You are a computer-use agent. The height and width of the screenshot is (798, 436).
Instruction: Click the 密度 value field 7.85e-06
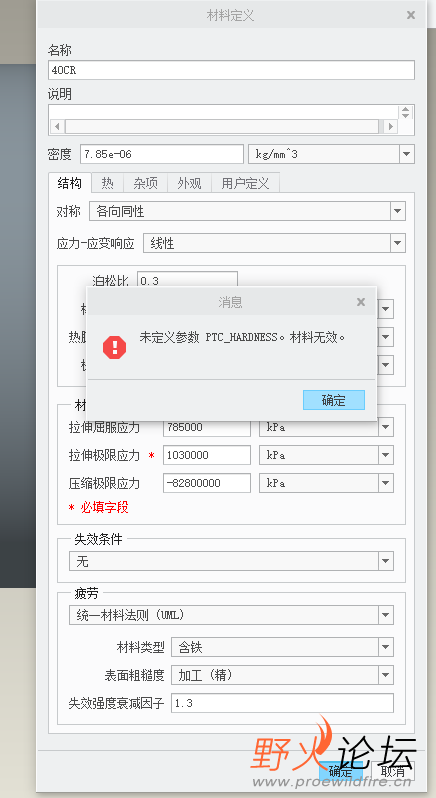[x=162, y=154]
